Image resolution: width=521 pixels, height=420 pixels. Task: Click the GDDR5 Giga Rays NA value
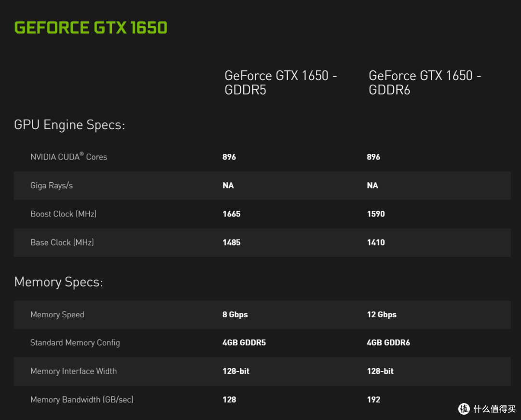click(x=228, y=185)
